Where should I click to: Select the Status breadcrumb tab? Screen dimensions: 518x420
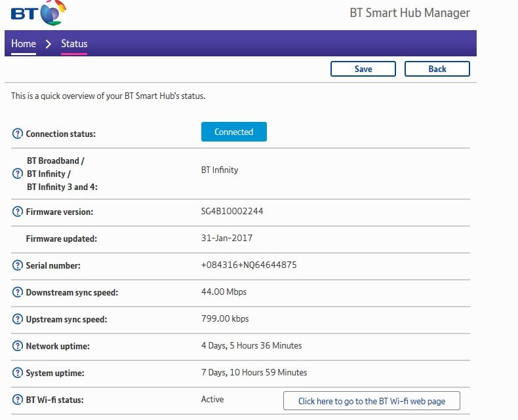(74, 44)
